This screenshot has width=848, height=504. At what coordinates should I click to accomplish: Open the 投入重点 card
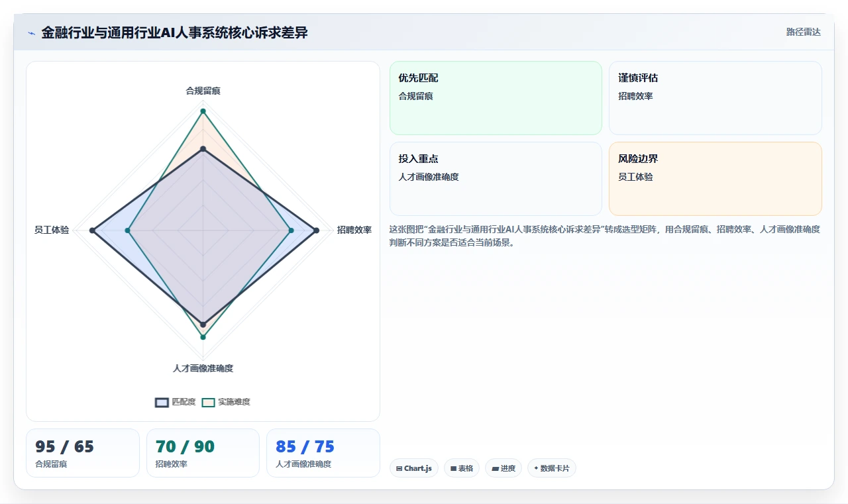[x=496, y=179]
